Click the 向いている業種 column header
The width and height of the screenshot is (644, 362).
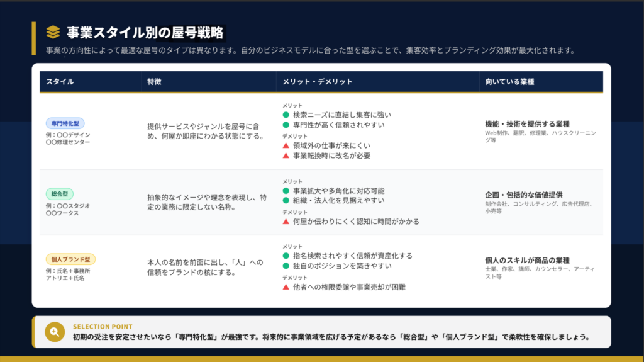click(510, 82)
